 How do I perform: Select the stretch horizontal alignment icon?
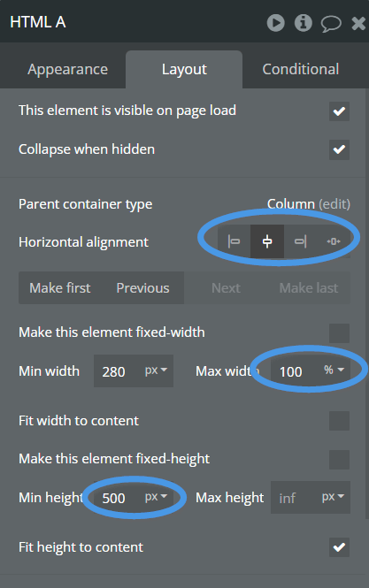pyautogui.click(x=334, y=241)
